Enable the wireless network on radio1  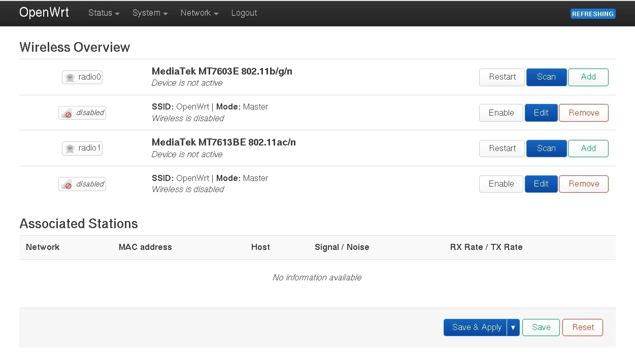501,184
